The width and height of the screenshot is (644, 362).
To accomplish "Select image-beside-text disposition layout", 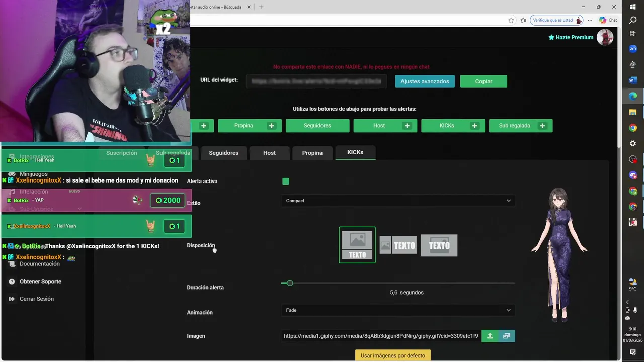I will tap(398, 245).
